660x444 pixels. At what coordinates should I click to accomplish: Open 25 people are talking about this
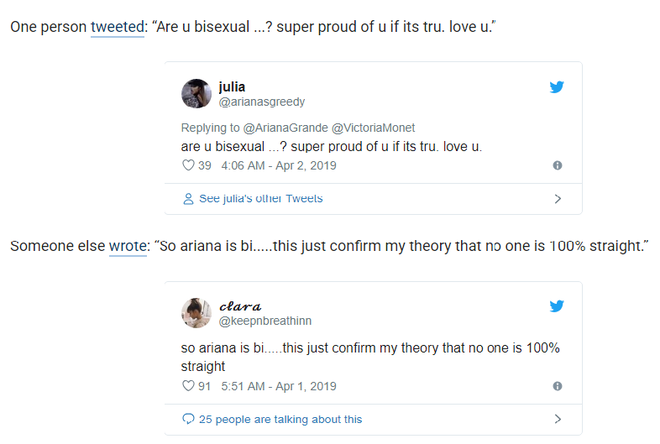[x=280, y=419]
